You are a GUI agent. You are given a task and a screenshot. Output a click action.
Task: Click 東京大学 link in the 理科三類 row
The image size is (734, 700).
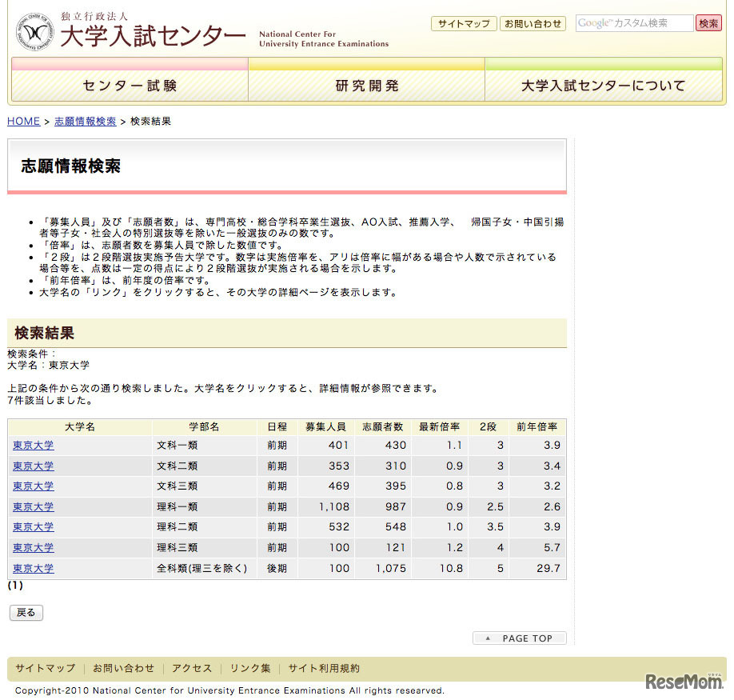(x=34, y=548)
